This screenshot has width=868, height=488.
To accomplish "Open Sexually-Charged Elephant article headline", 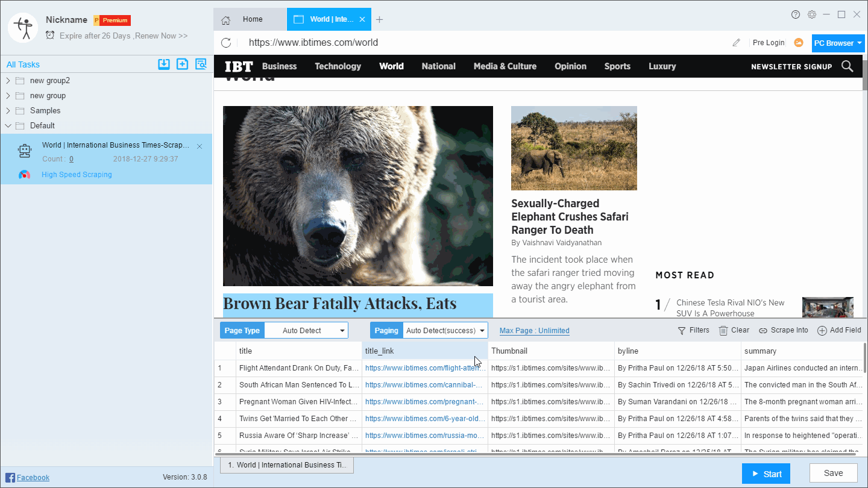I will click(x=570, y=216).
